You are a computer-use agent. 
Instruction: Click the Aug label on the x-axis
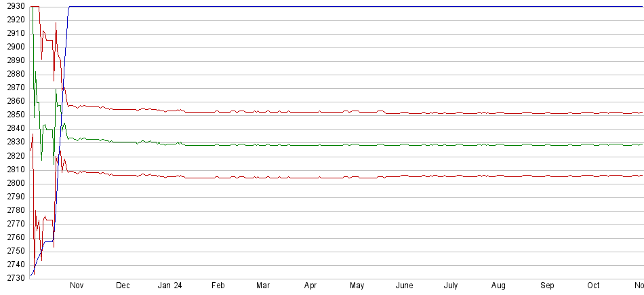[x=498, y=286]
